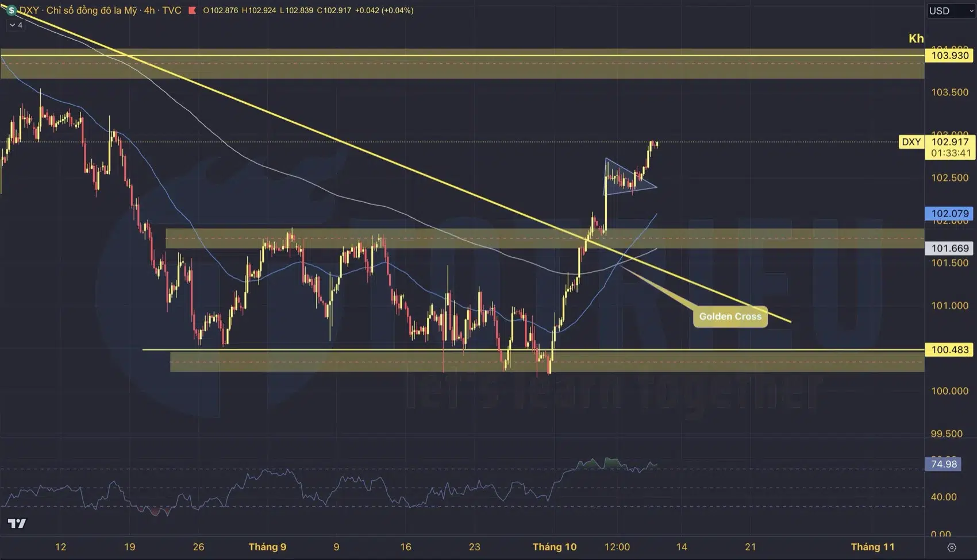
Task: Click the 100.000 price scale label
Action: coord(949,391)
